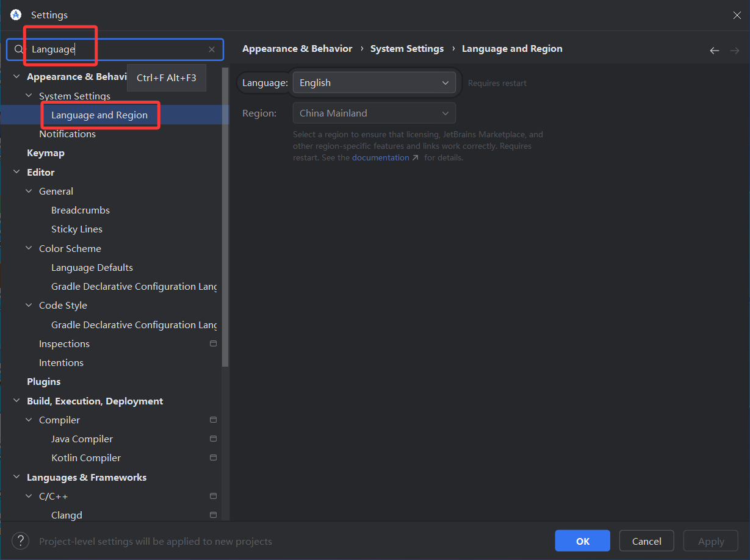
Task: Select Notifications under System Settings
Action: pos(67,134)
